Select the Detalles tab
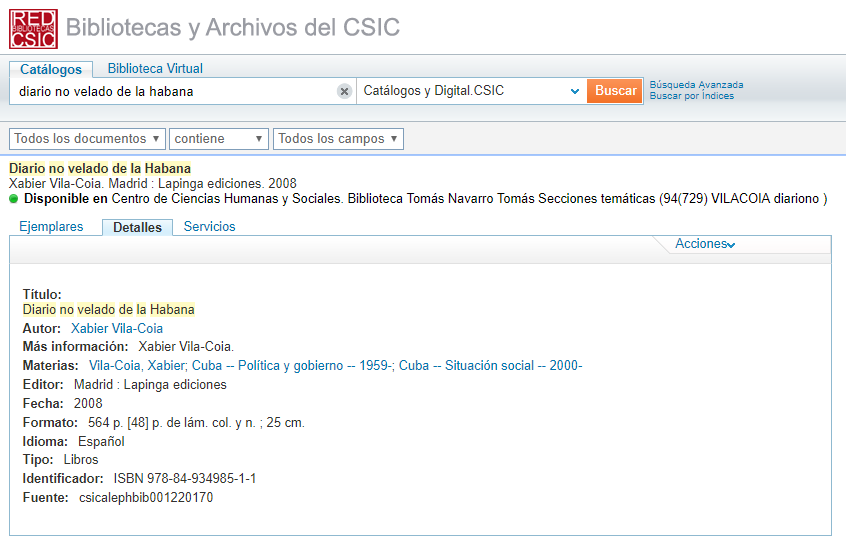 pos(138,228)
